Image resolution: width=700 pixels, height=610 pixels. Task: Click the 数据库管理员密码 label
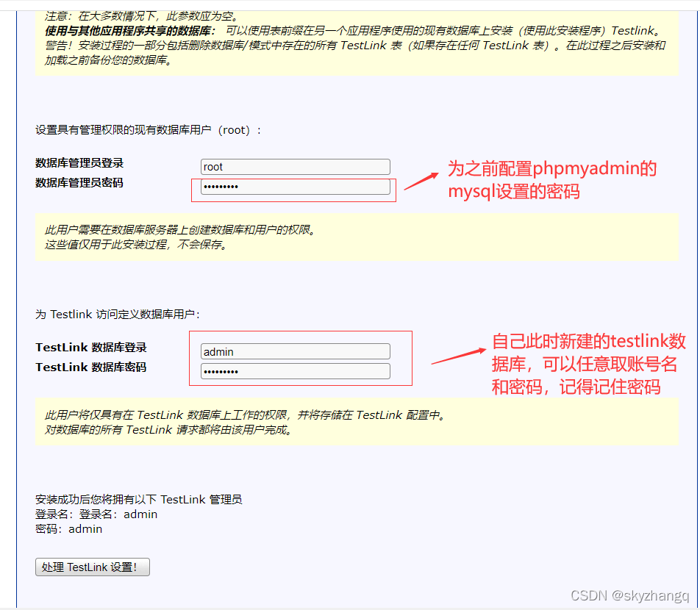coord(79,182)
